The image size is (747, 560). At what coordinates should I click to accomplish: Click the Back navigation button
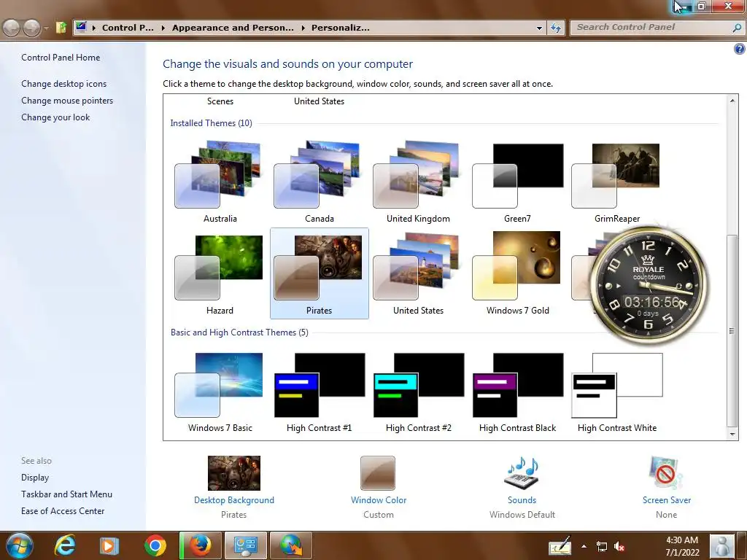click(x=12, y=28)
